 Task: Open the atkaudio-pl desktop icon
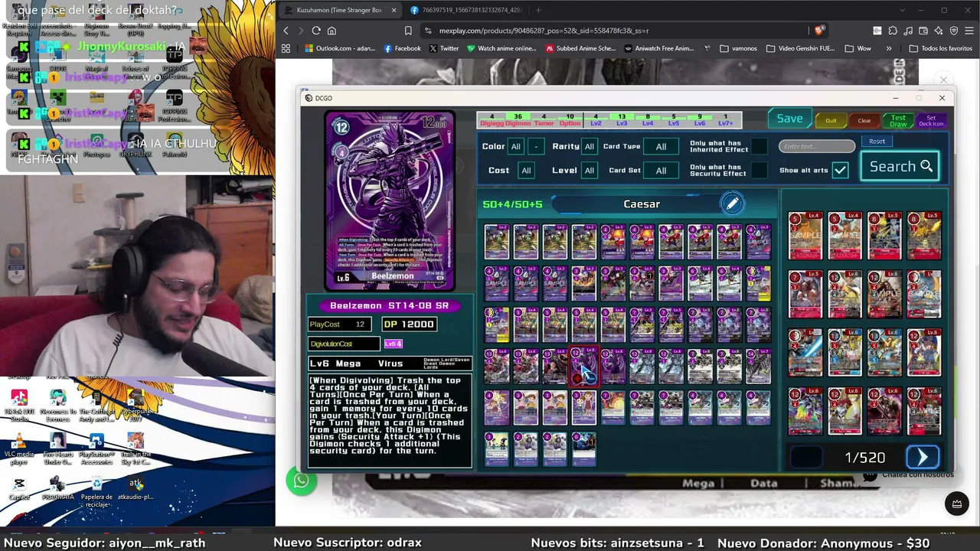click(x=136, y=489)
